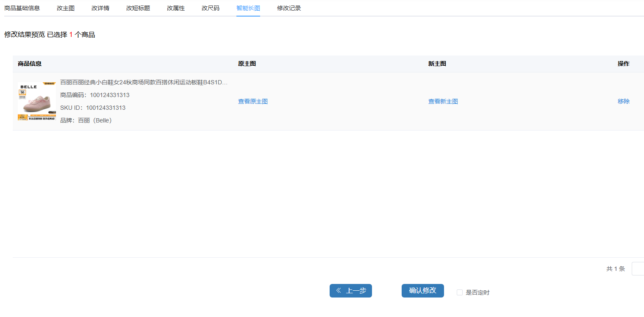Open the 修改记录 tab
Screen dimensions: 644x317
pyautogui.click(x=289, y=8)
